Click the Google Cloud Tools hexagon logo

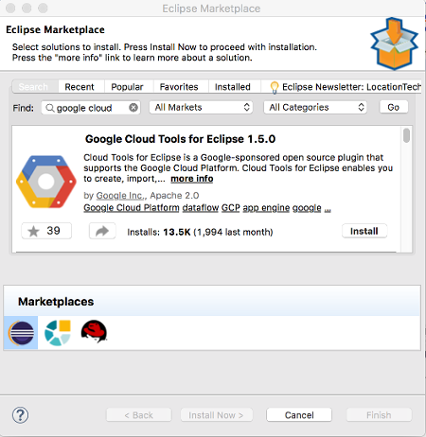point(46,182)
